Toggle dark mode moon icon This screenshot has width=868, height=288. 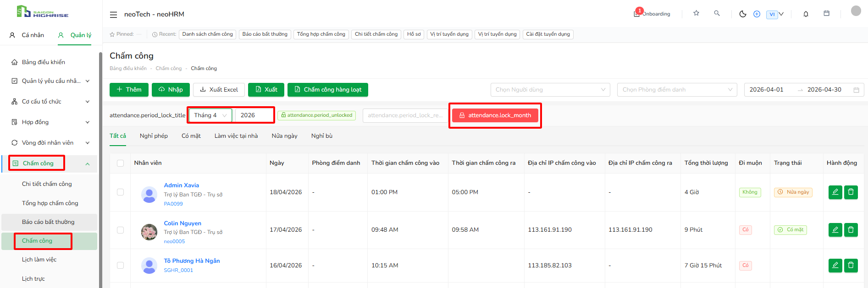[743, 14]
